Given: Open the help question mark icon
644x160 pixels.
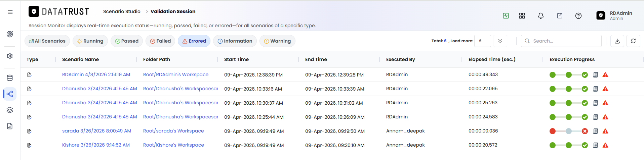Looking at the screenshot, I should click(x=578, y=16).
